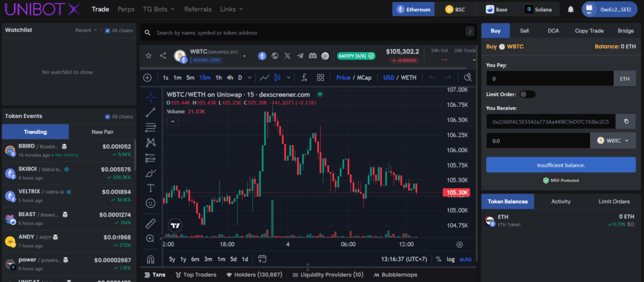
Task: Open the token's X profile
Action: point(287,56)
